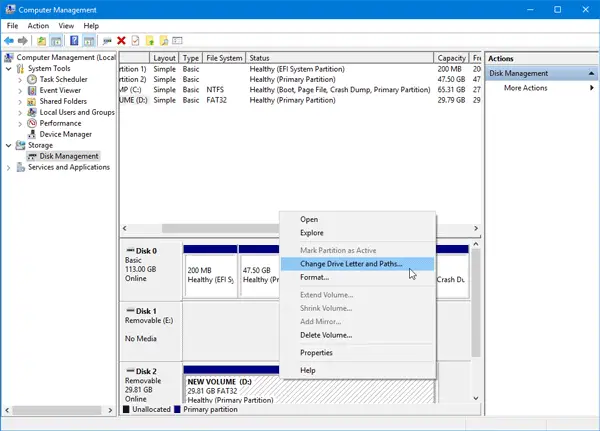Click the folder with green arrow icon
The image size is (600, 431).
coord(150,41)
